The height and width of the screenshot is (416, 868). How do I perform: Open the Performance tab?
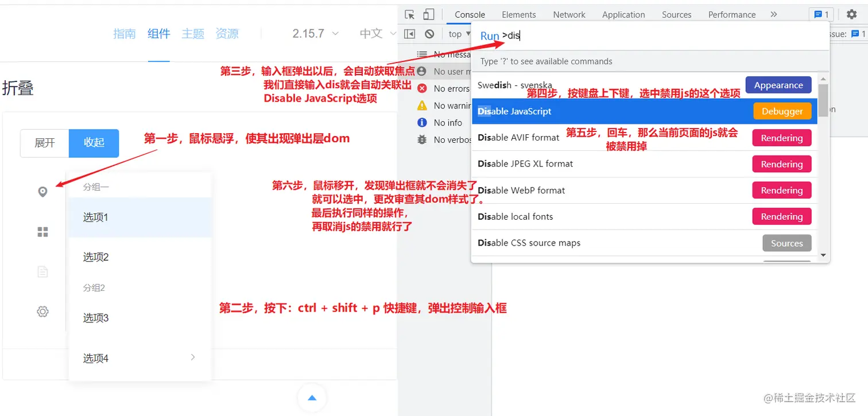[732, 15]
